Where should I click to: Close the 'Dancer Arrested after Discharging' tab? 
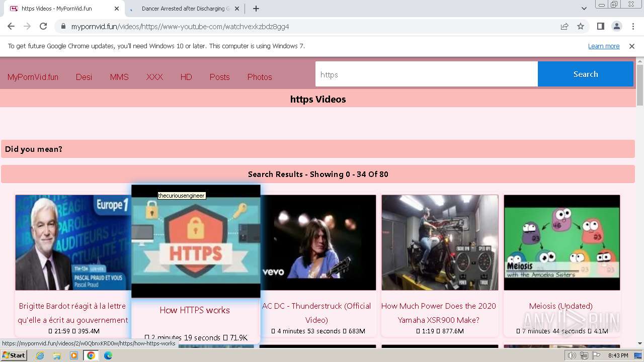[x=237, y=9]
